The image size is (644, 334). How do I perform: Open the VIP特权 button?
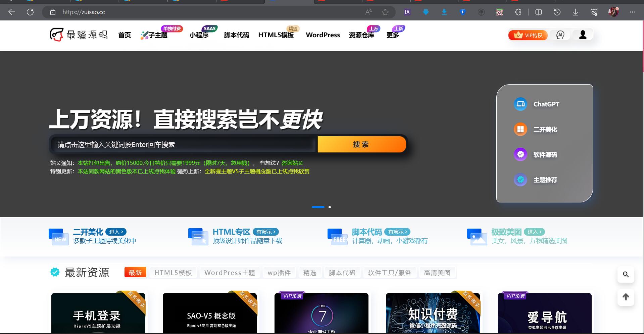tap(528, 35)
